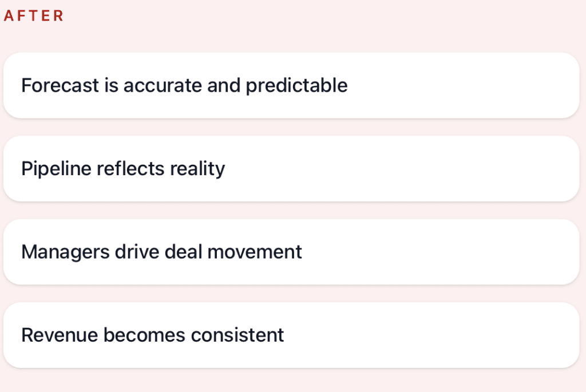Select the 'Forecast is accurate and predictable' card
The image size is (586, 392).
pos(291,86)
